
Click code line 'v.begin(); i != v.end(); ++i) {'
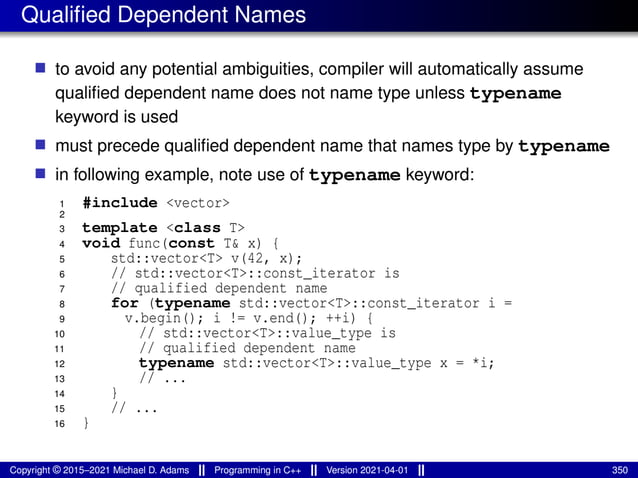[x=249, y=318]
